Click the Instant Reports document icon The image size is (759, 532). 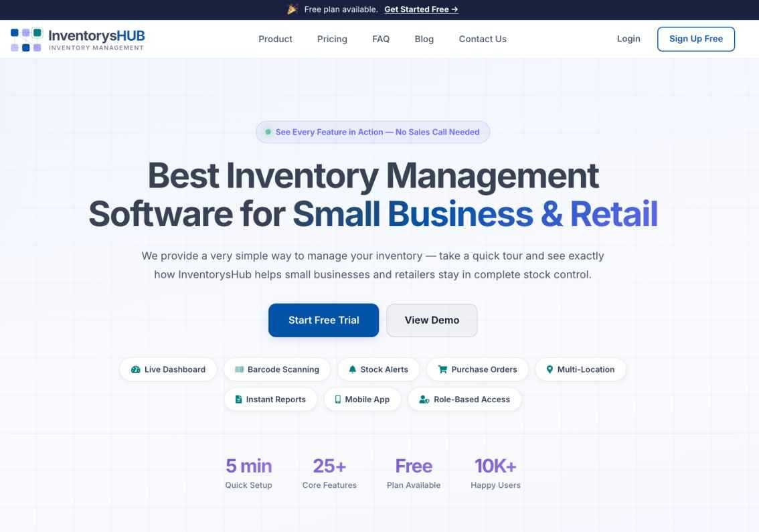[238, 400]
